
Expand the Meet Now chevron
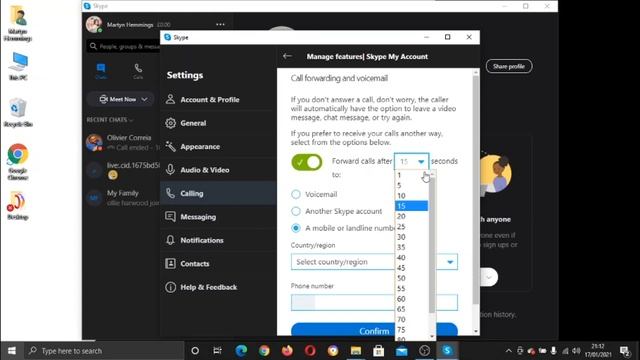pyautogui.click(x=144, y=99)
